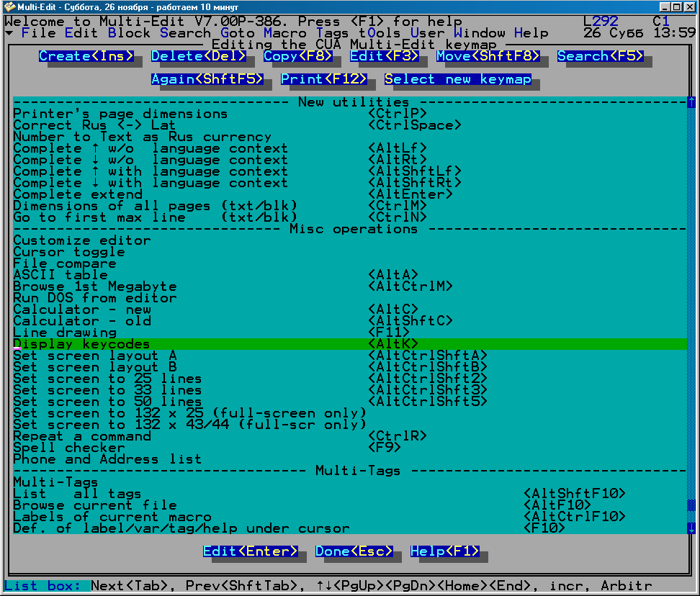The height and width of the screenshot is (596, 700).
Task: Click the list scrollbar up arrow
Action: pos(691,102)
